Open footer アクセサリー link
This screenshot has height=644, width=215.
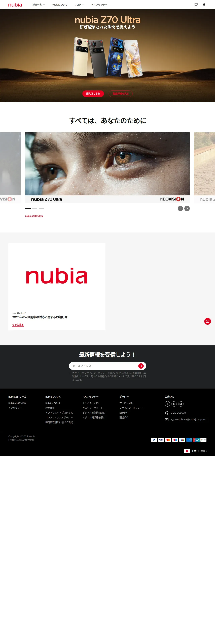tap(15, 408)
